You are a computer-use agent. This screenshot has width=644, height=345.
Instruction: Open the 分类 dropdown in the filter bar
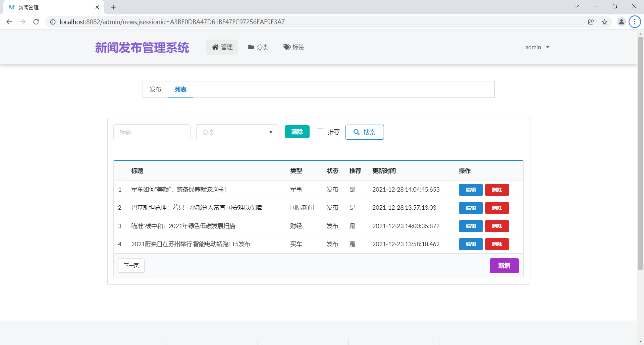237,132
